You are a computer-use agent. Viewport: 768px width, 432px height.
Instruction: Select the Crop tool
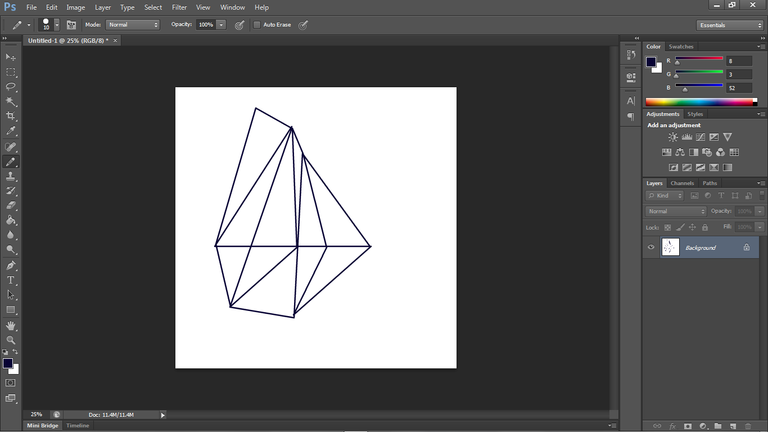[x=10, y=117]
